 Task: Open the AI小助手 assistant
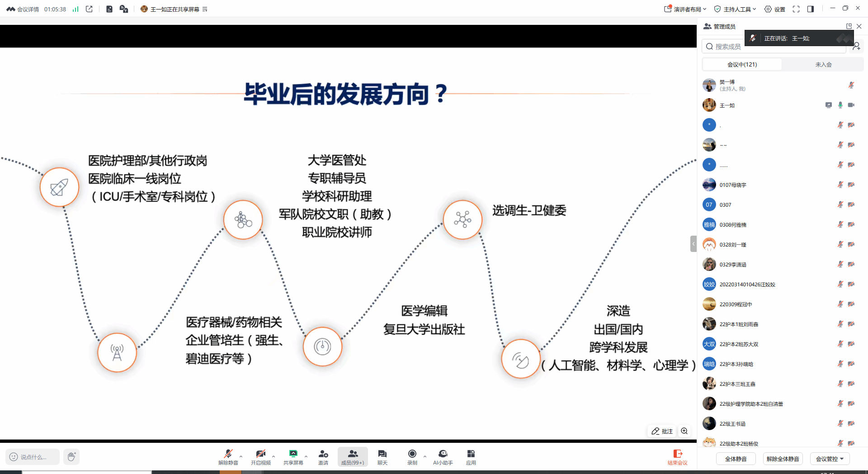443,456
